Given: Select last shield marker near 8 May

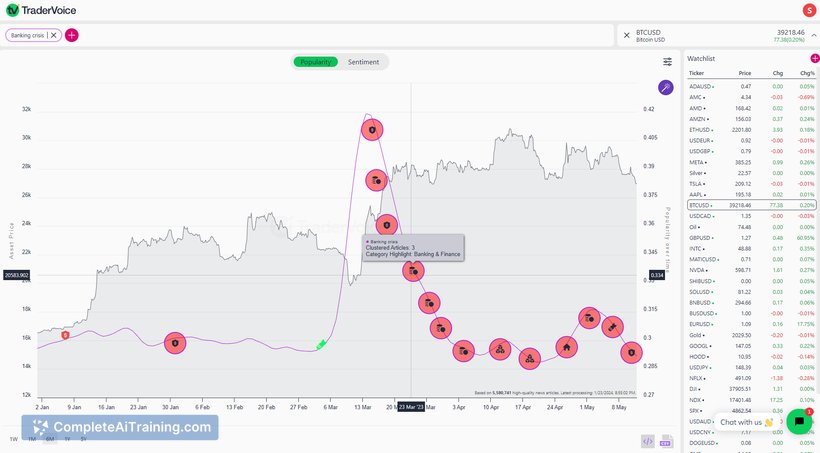Looking at the screenshot, I should pyautogui.click(x=631, y=353).
